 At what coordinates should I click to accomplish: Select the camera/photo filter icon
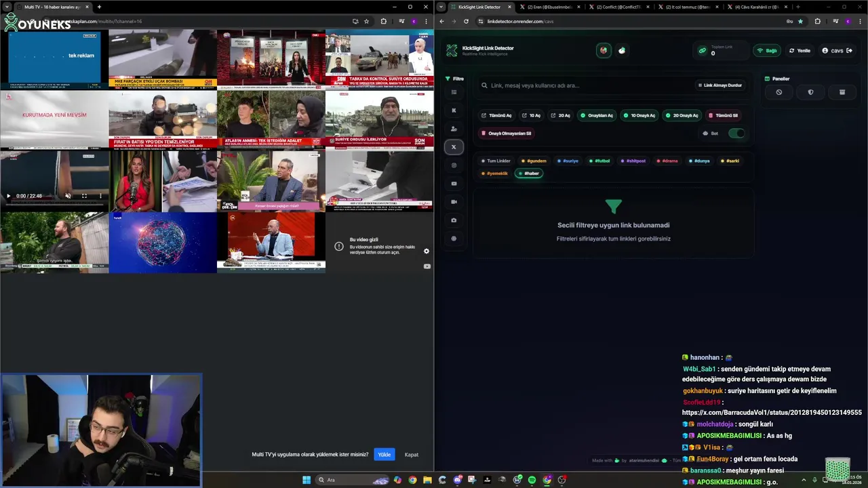tap(454, 220)
